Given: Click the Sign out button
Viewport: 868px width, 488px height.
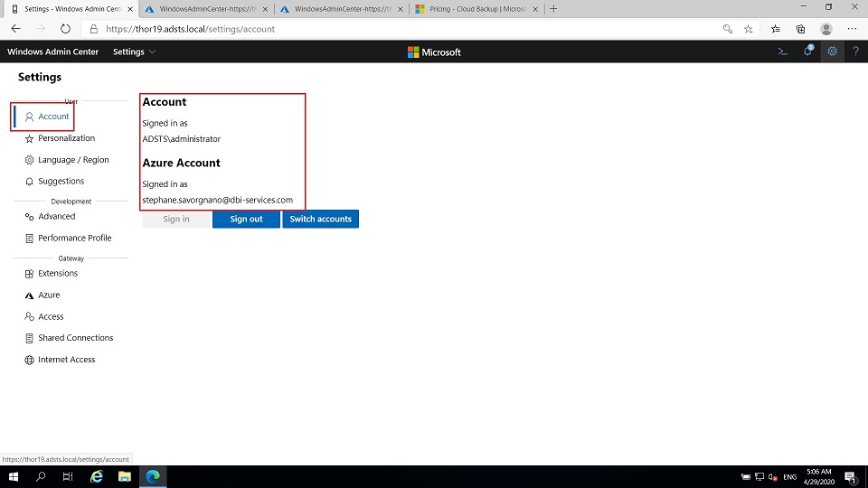Looking at the screenshot, I should point(246,219).
